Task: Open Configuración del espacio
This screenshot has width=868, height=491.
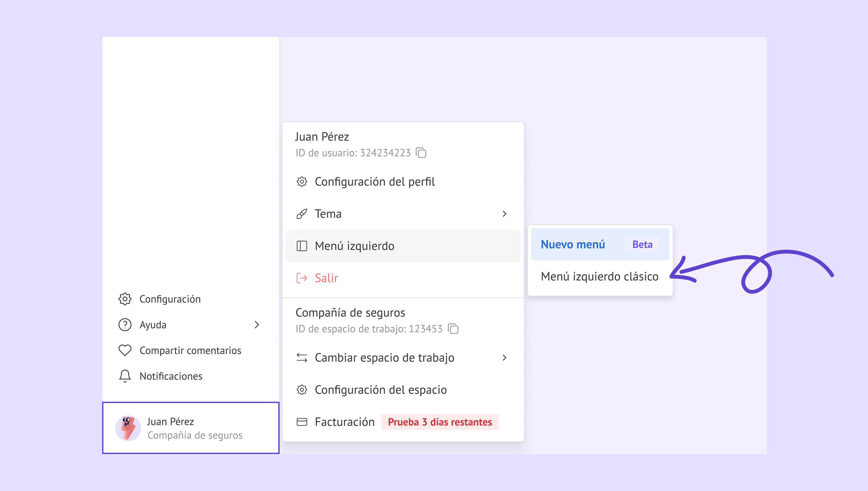Action: click(381, 390)
